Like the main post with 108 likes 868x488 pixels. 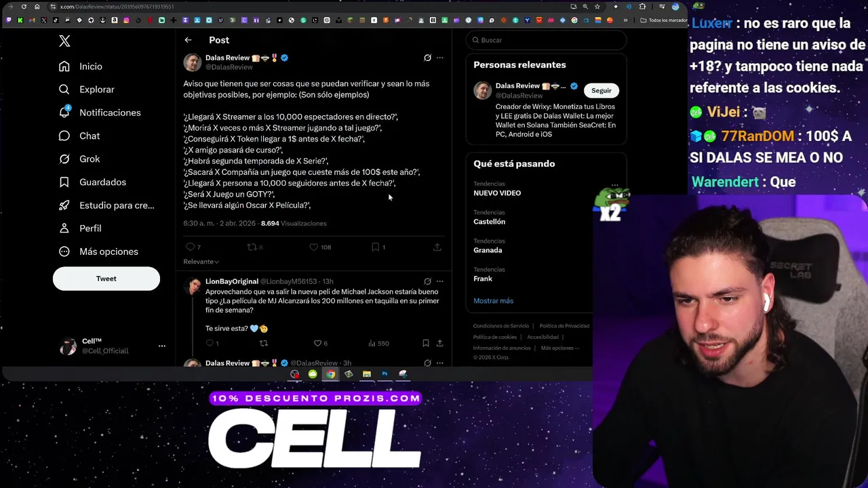point(319,247)
